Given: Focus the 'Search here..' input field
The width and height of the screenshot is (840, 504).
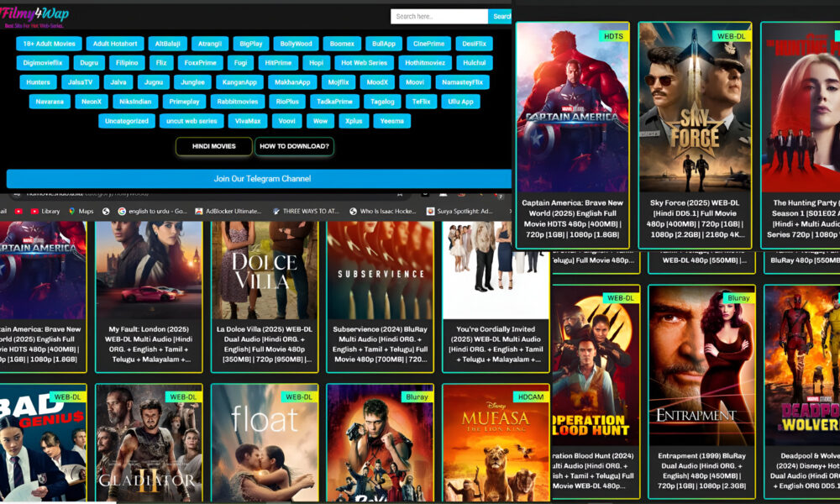Looking at the screenshot, I should tap(439, 17).
